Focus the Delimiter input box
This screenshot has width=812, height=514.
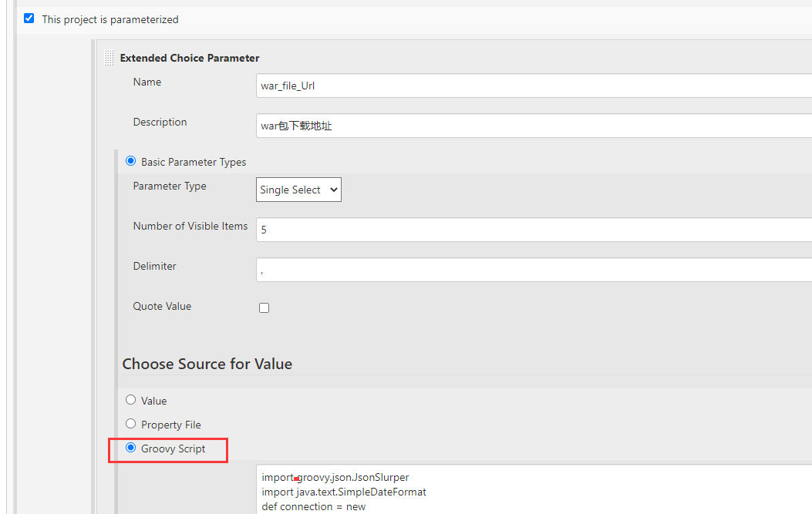(534, 270)
